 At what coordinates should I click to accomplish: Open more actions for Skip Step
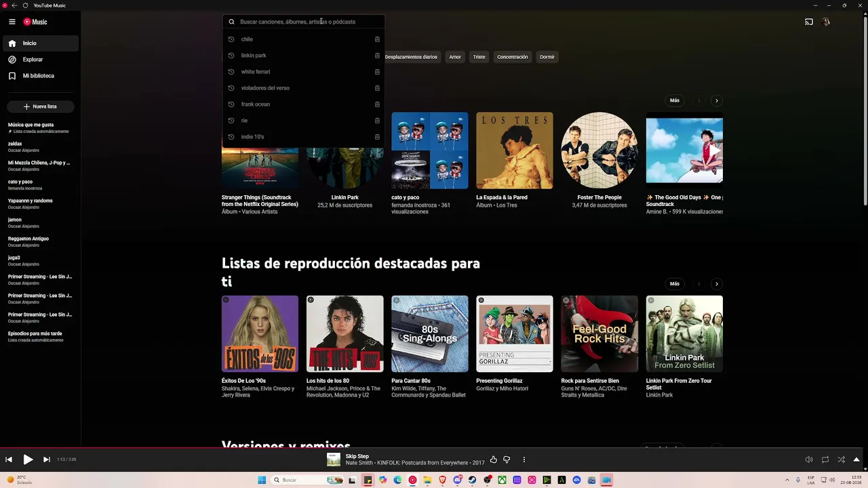(x=524, y=460)
